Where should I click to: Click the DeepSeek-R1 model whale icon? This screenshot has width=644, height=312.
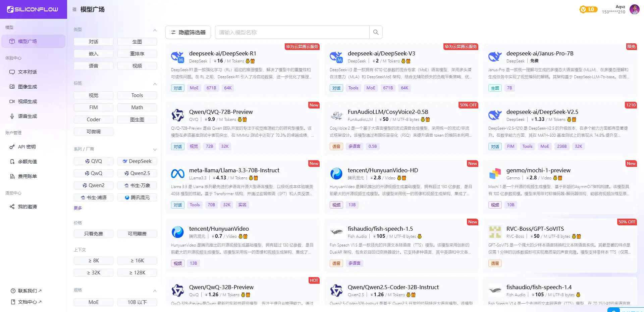pyautogui.click(x=177, y=57)
